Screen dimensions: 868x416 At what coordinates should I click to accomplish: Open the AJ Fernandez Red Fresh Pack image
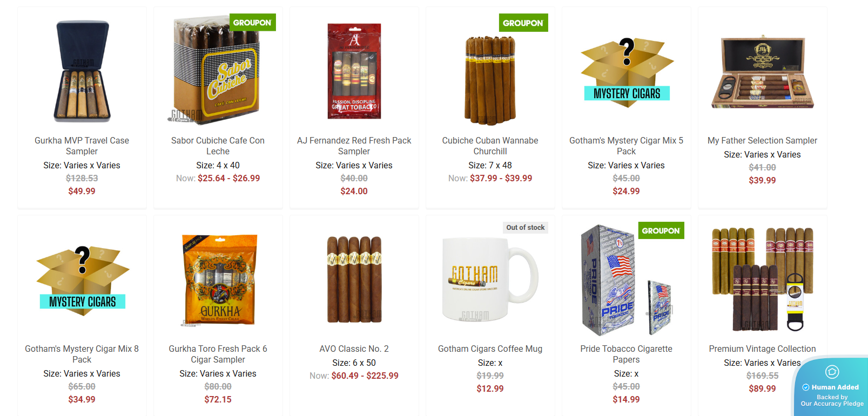coord(354,71)
